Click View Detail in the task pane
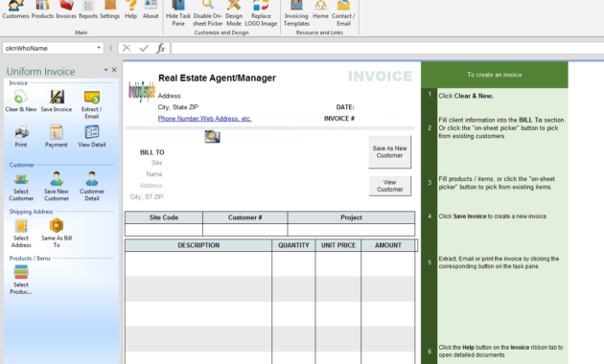The height and width of the screenshot is (364, 604). (x=92, y=136)
